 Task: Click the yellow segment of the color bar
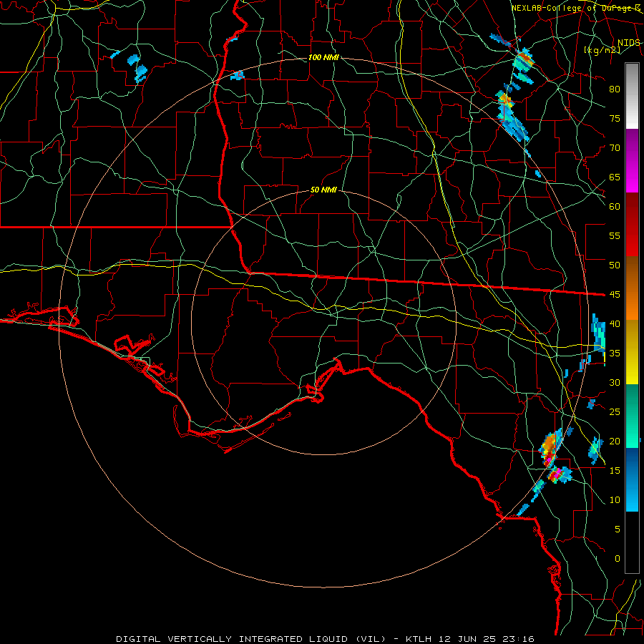[x=632, y=352]
